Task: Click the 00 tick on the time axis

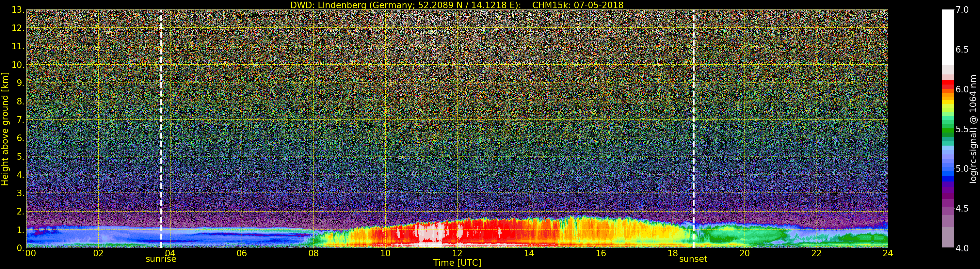Action: (30, 253)
